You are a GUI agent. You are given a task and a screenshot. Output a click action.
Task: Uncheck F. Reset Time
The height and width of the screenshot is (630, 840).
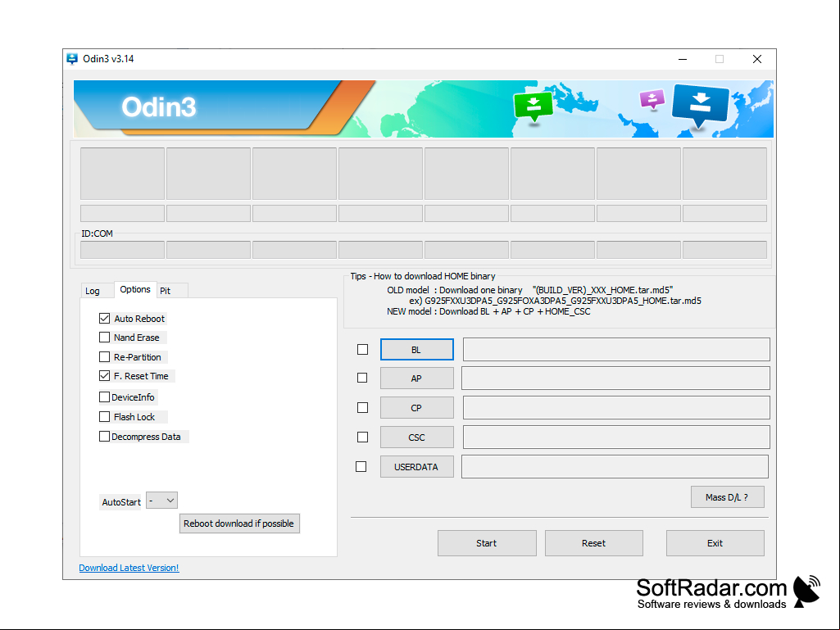(x=104, y=375)
